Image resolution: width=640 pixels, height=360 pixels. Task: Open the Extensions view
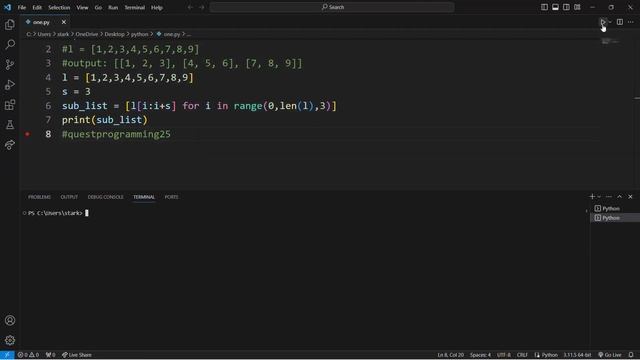tap(10, 105)
